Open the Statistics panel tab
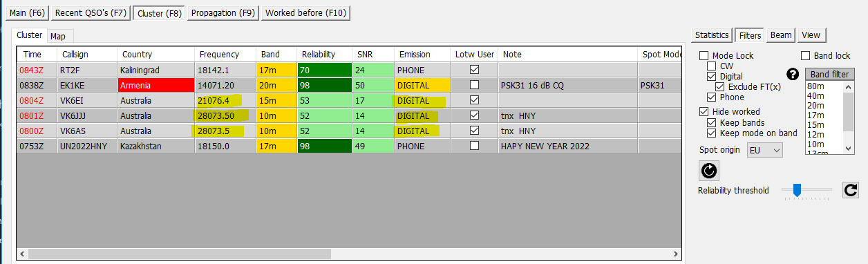This screenshot has width=868, height=264. point(712,35)
